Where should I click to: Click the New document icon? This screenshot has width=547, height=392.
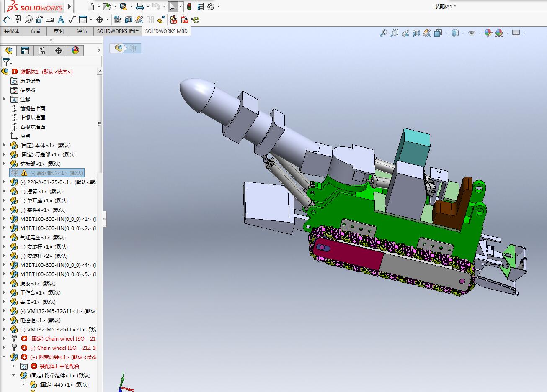click(x=91, y=6)
